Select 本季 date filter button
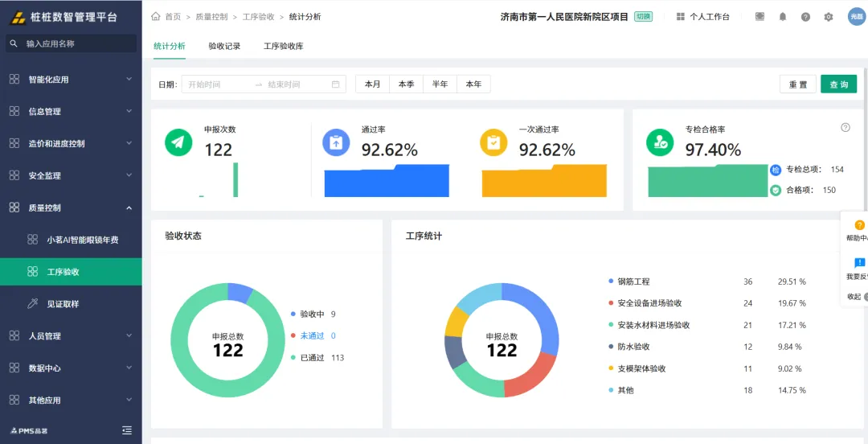The height and width of the screenshot is (444, 868). tap(407, 84)
